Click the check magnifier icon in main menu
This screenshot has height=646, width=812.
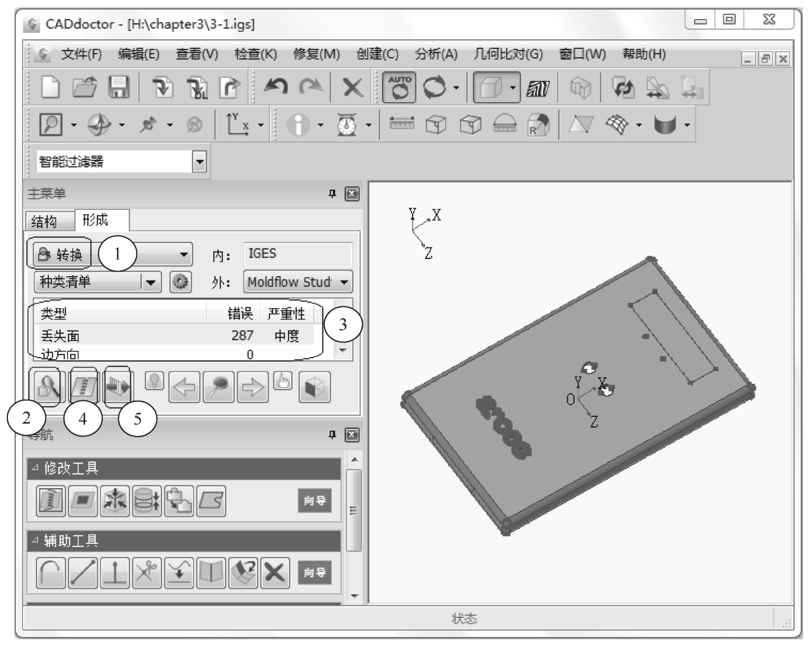(47, 387)
